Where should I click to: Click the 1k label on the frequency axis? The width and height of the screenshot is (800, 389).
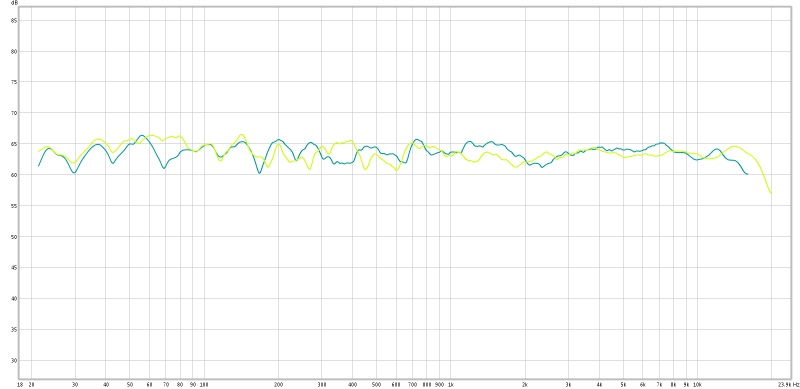pos(451,384)
